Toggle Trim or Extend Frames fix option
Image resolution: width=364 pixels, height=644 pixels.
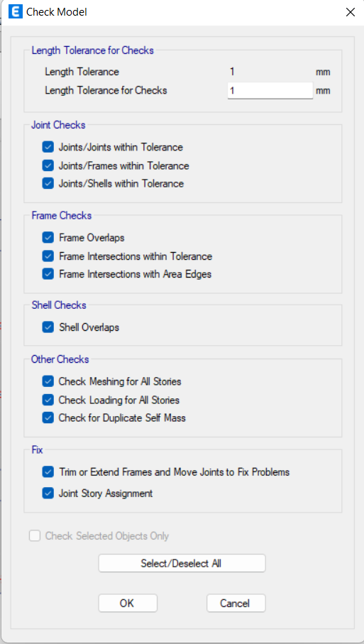(x=48, y=472)
